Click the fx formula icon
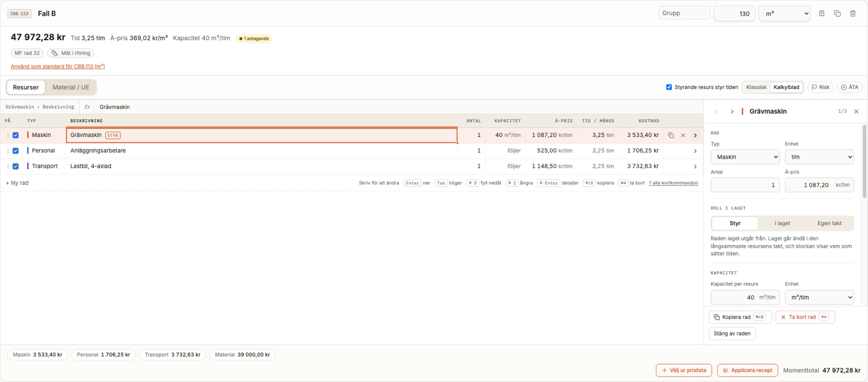This screenshot has width=868, height=382. tap(87, 107)
